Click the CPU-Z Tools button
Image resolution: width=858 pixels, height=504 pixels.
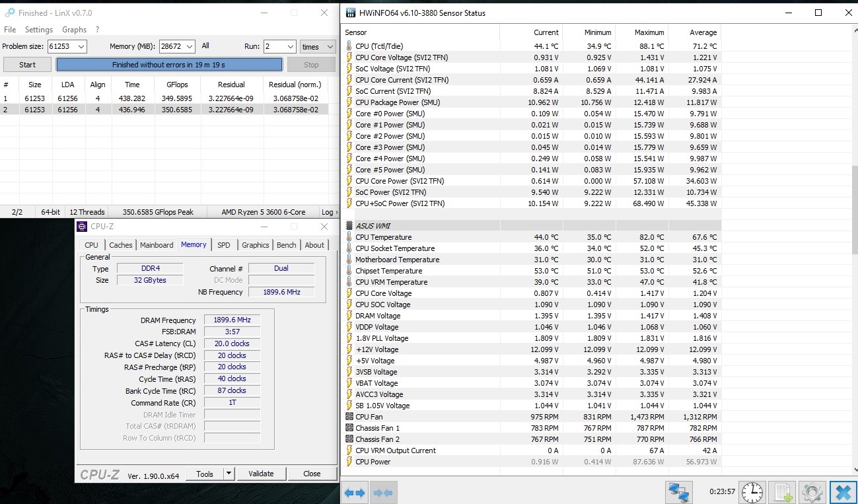[205, 474]
